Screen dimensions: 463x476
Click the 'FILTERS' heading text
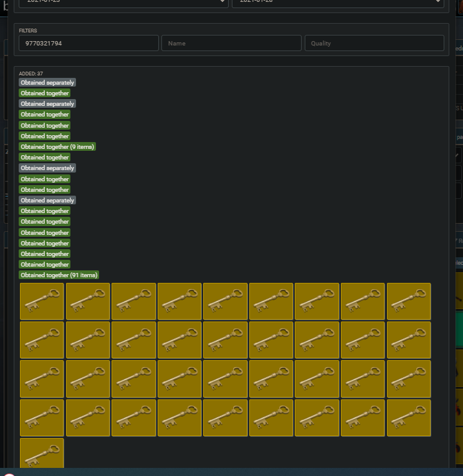[x=28, y=31]
